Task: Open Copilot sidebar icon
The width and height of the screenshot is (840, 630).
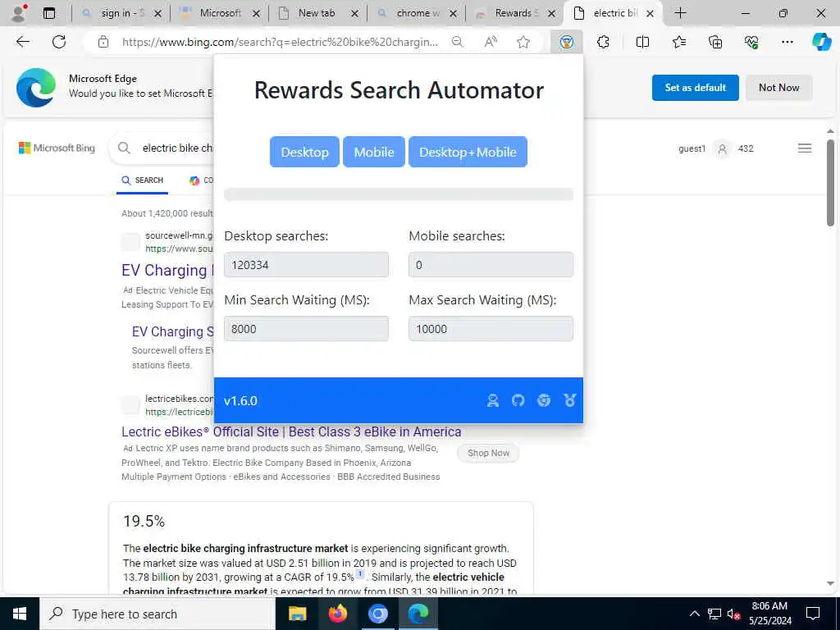Action: [x=821, y=42]
